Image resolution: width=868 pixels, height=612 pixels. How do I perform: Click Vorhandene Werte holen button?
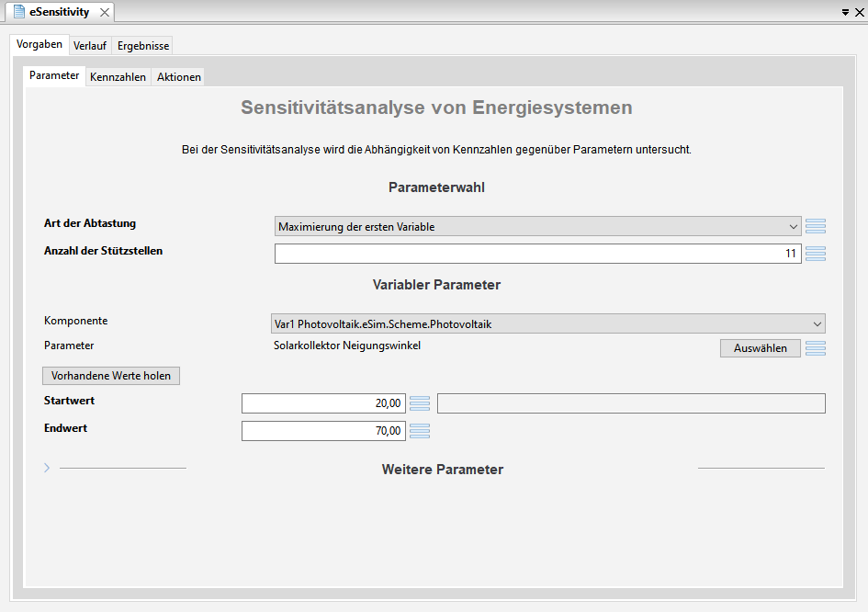pyautogui.click(x=111, y=376)
